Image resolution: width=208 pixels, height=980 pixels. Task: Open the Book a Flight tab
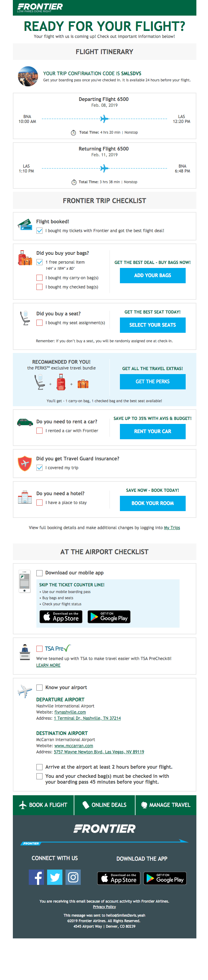click(x=43, y=805)
